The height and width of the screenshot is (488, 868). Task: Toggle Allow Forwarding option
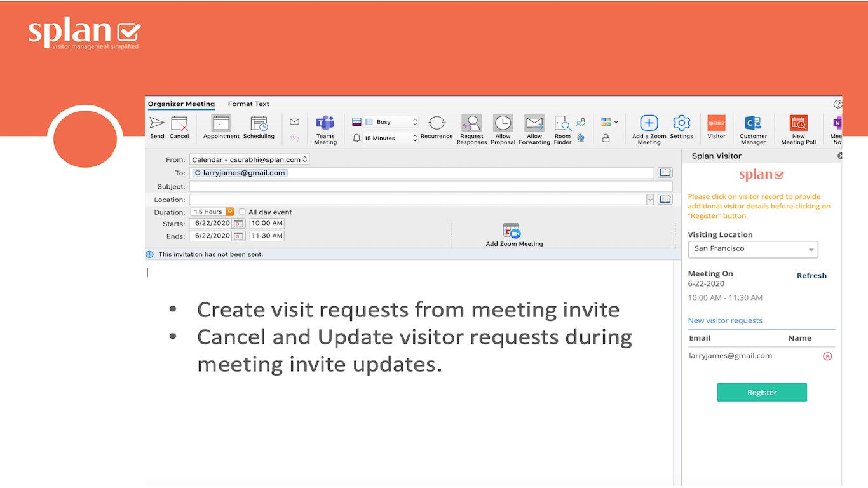[534, 130]
